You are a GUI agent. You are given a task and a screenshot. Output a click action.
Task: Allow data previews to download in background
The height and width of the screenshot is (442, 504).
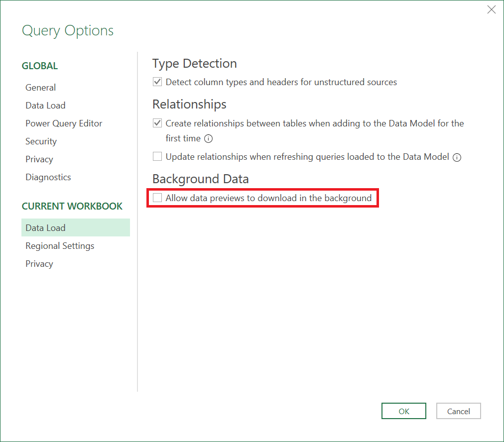click(x=157, y=198)
